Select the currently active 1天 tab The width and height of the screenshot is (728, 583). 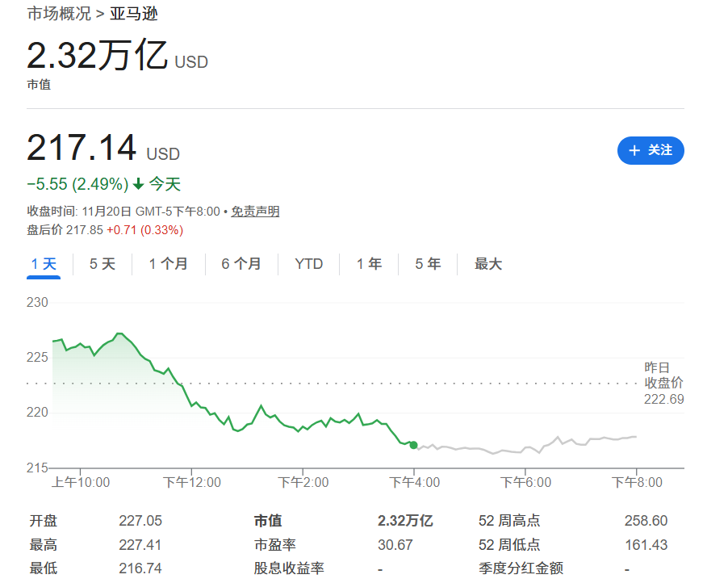[43, 264]
